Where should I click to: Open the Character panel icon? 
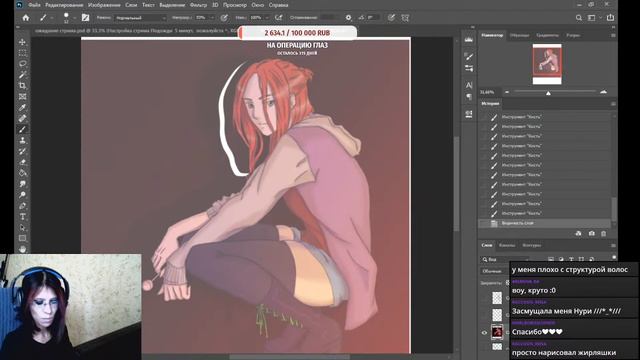(x=469, y=85)
